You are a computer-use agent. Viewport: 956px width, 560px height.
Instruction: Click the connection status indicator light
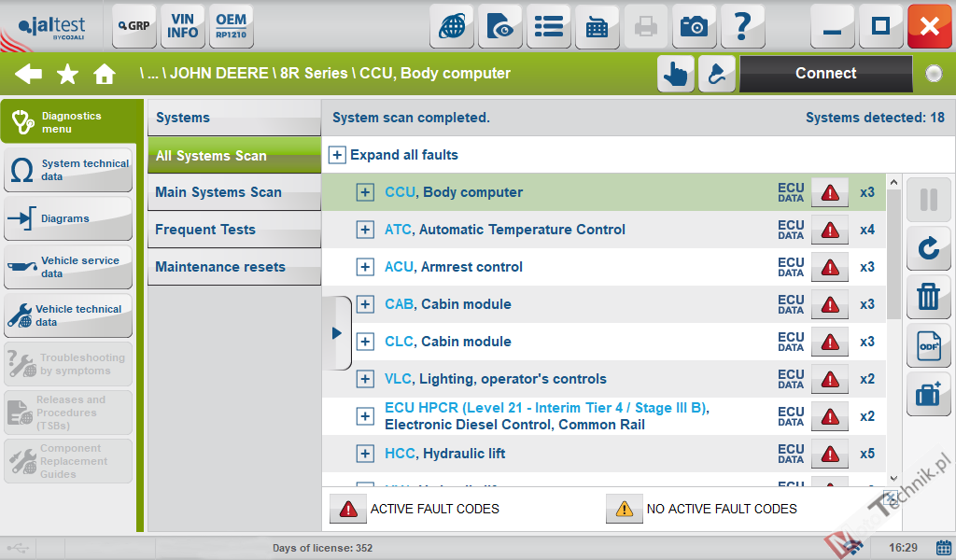[934, 74]
